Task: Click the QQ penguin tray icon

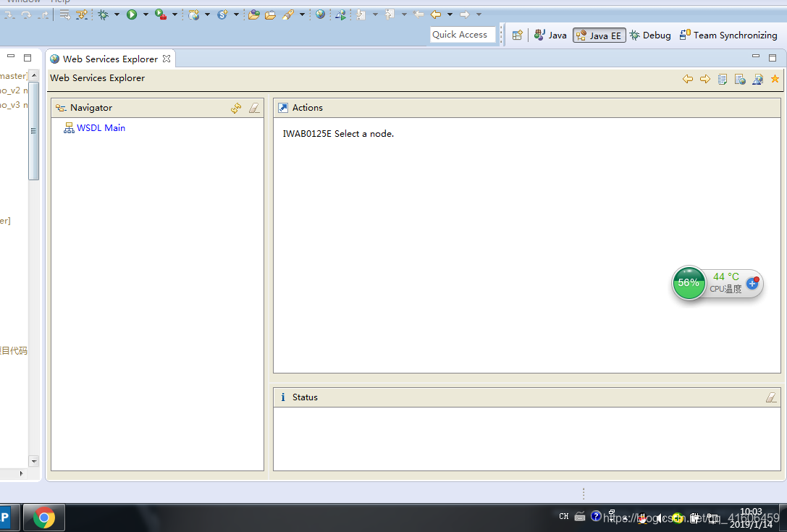Action: [x=642, y=518]
